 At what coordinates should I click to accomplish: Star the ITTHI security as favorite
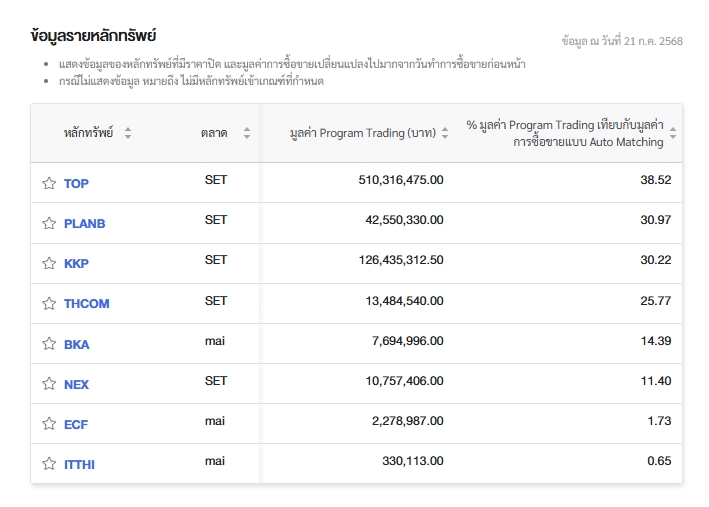(49, 464)
